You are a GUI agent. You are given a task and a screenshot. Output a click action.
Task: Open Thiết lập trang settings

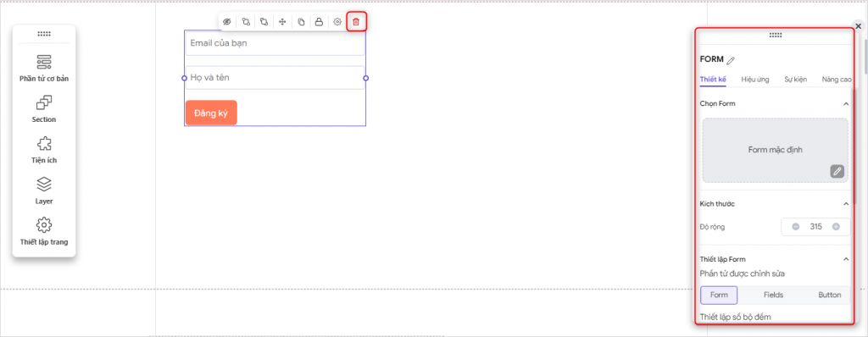(x=44, y=232)
